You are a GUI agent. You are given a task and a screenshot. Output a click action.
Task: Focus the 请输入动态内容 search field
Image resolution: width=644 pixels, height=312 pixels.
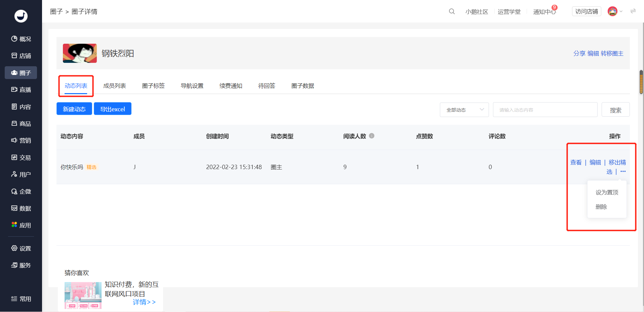[545, 110]
